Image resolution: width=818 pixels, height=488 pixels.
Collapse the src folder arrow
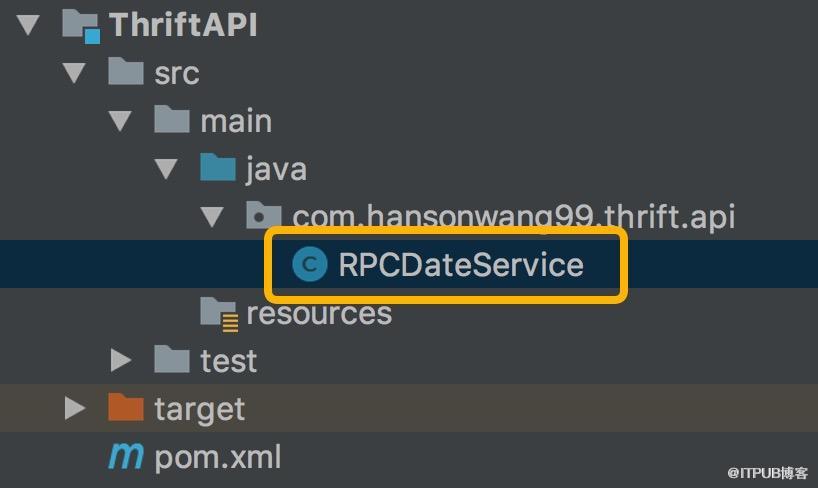74,73
